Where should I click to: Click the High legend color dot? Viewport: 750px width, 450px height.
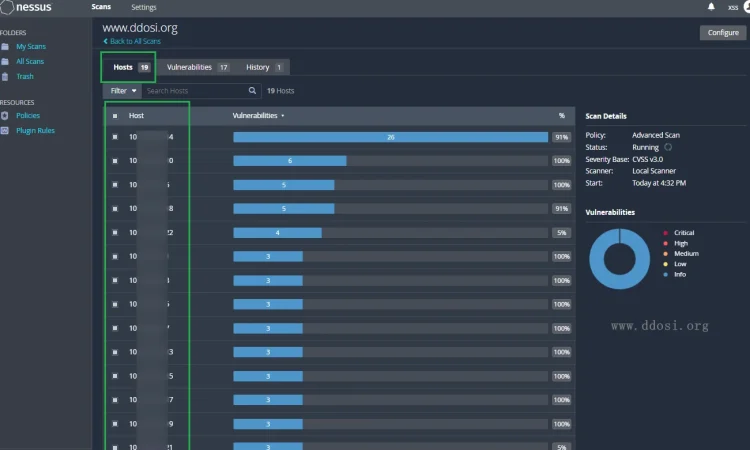[x=665, y=243]
